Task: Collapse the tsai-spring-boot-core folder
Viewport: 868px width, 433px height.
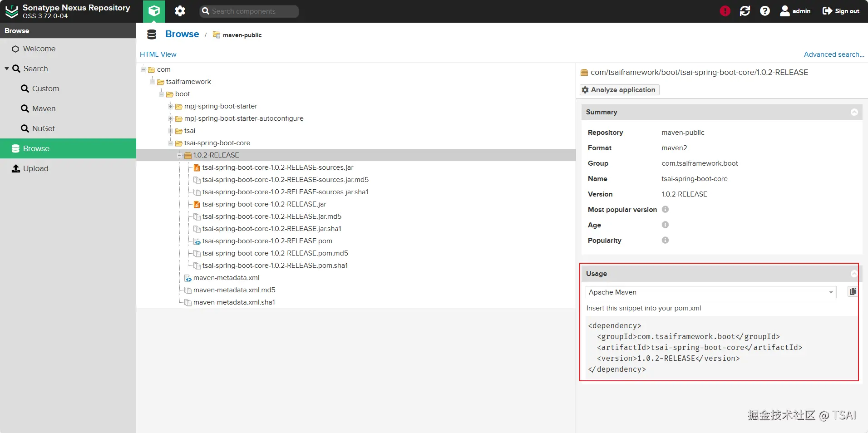Action: [171, 143]
